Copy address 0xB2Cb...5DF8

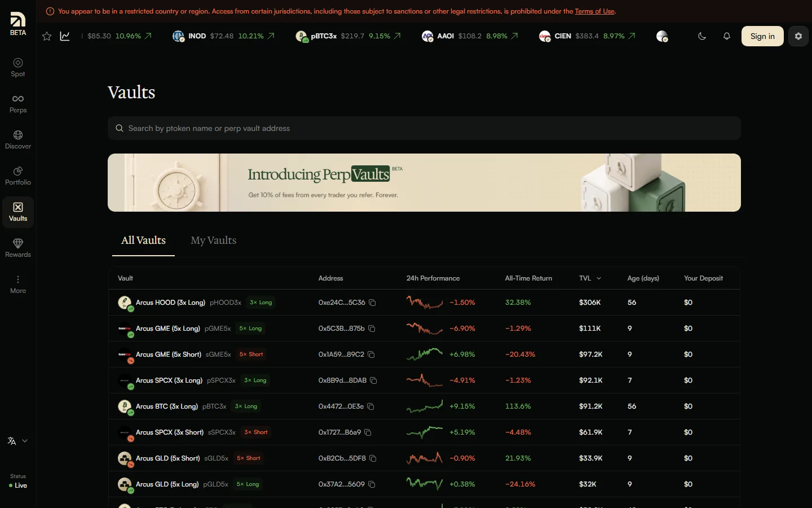(373, 458)
